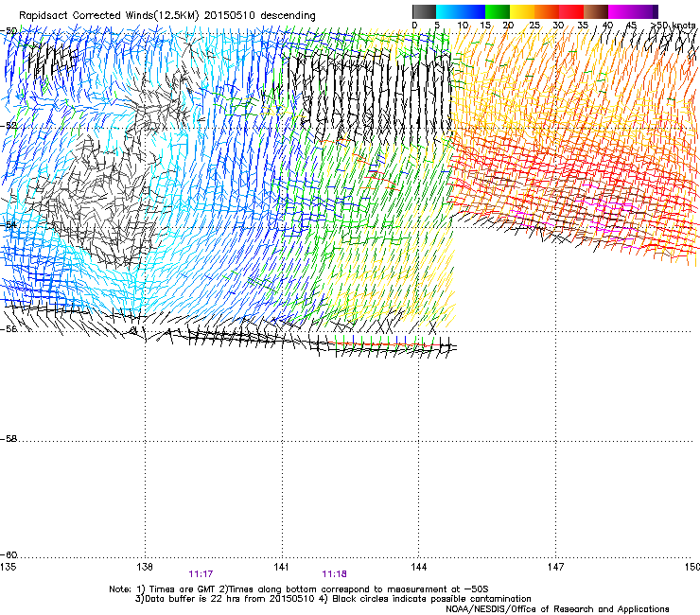Click the purple '11:17' swath time label
This screenshot has height=615, width=700.
tap(201, 574)
